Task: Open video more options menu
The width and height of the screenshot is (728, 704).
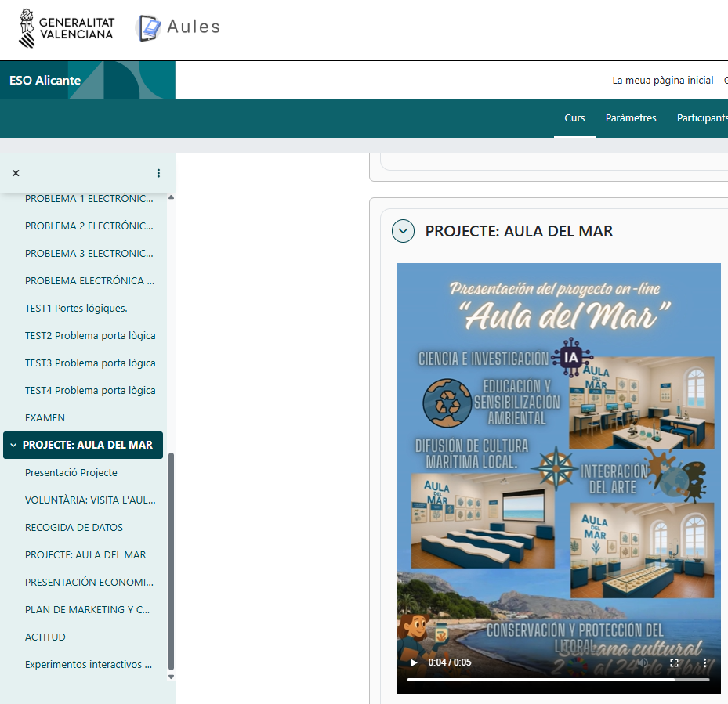Action: pos(704,662)
